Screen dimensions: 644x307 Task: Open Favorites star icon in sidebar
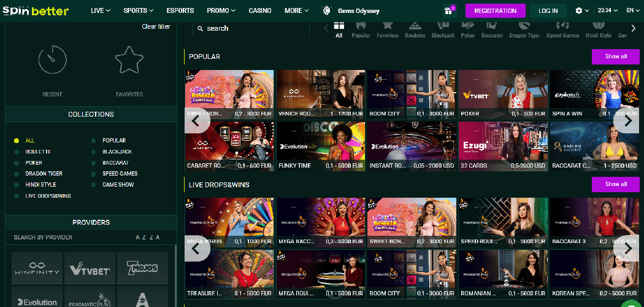pyautogui.click(x=129, y=60)
